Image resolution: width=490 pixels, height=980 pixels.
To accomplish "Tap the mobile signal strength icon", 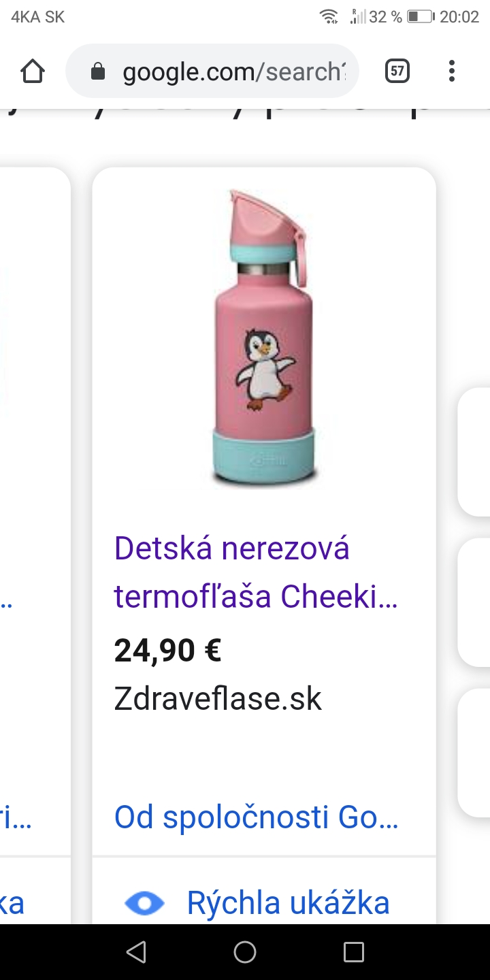I will tap(358, 16).
